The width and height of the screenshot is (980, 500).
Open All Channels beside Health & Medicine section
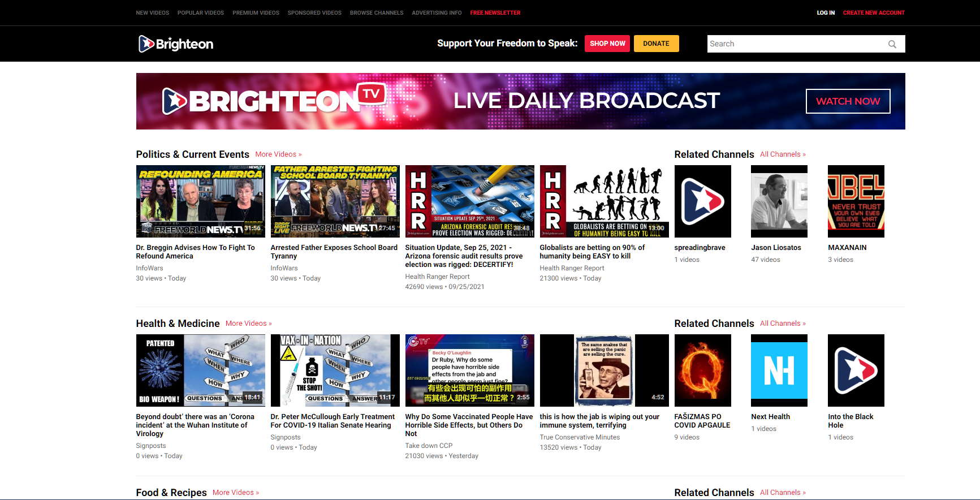pos(783,324)
